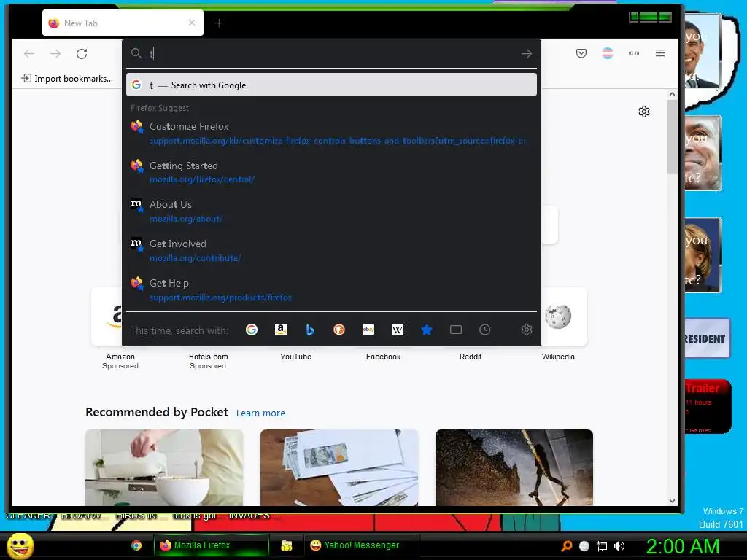Screen dimensions: 747x560
Task: Click orange magnifier tray icon
Action: click(x=567, y=546)
